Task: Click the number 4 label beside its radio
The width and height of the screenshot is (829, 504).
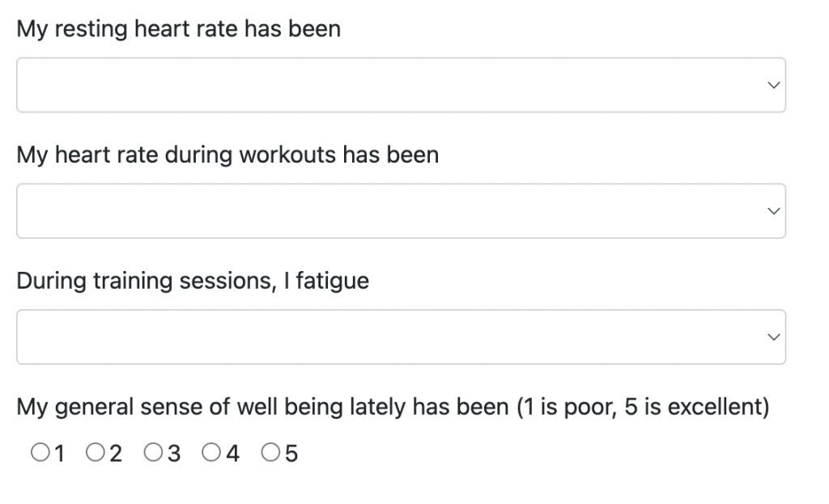Action: (x=232, y=454)
